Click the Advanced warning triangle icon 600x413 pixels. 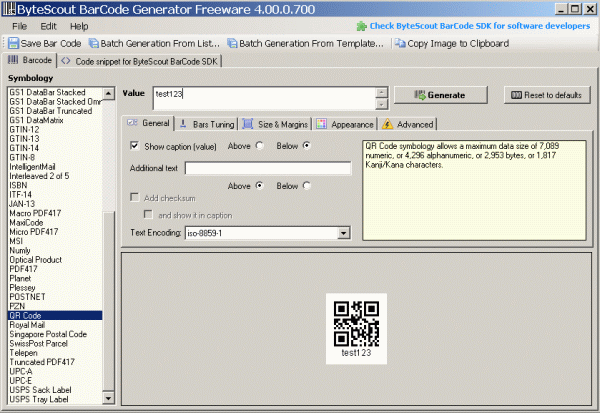387,124
